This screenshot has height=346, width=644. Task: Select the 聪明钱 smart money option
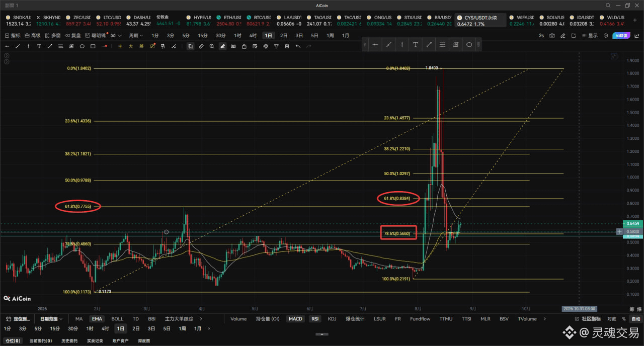tap(96, 36)
